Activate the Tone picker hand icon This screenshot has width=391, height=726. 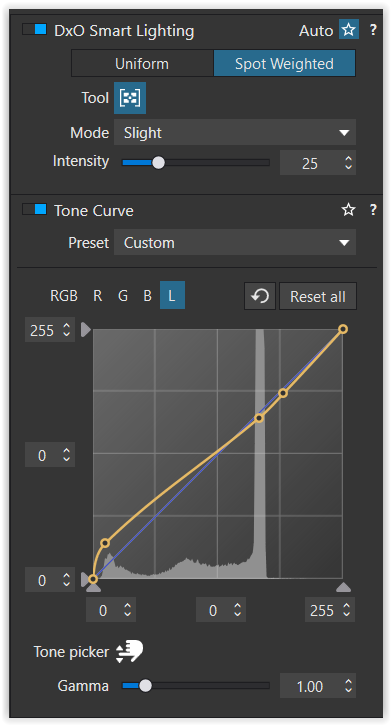[129, 652]
